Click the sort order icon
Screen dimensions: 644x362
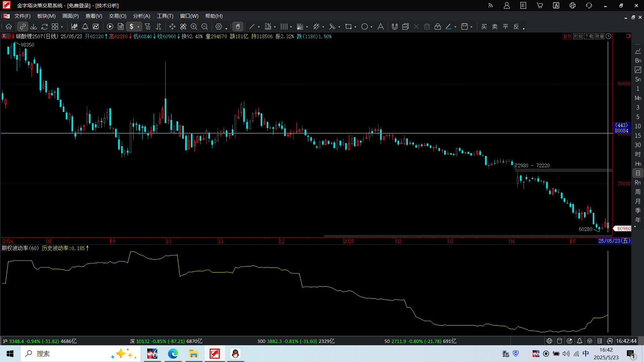(159, 26)
